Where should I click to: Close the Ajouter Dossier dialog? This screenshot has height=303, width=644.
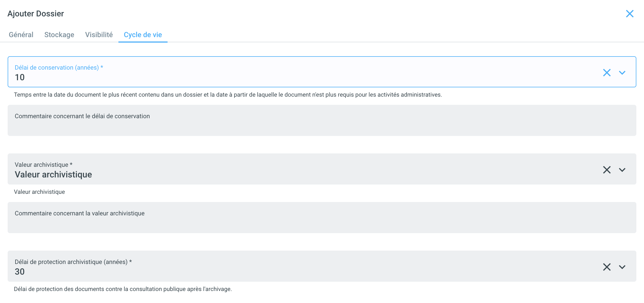[630, 14]
